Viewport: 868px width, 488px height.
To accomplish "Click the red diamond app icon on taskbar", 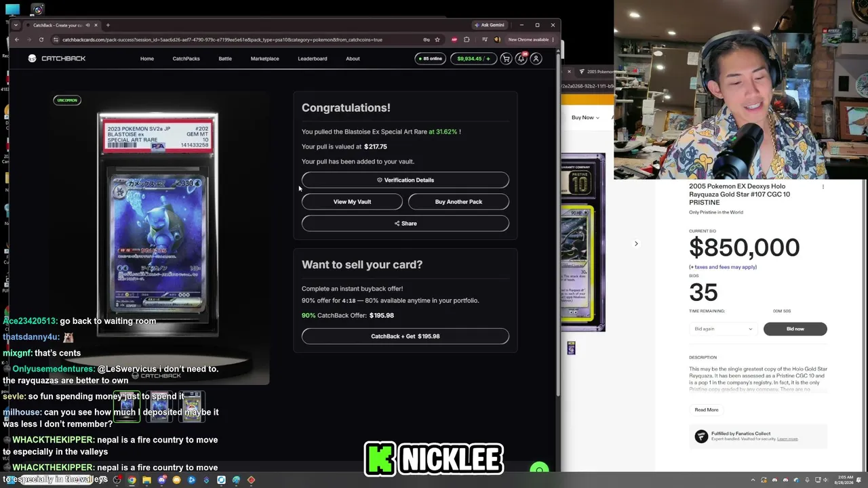I will coord(251,480).
